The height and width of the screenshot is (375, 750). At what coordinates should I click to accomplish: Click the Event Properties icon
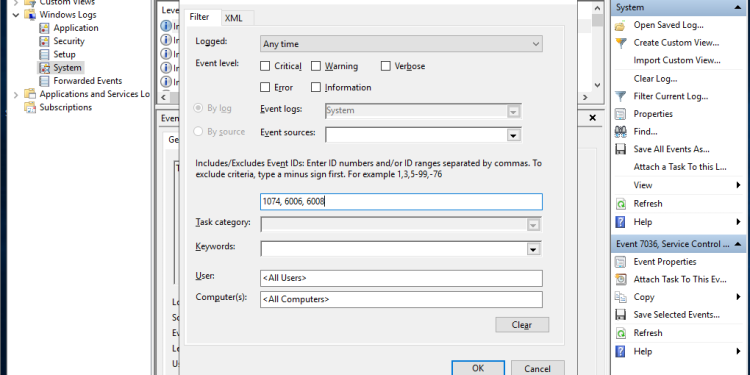[620, 262]
